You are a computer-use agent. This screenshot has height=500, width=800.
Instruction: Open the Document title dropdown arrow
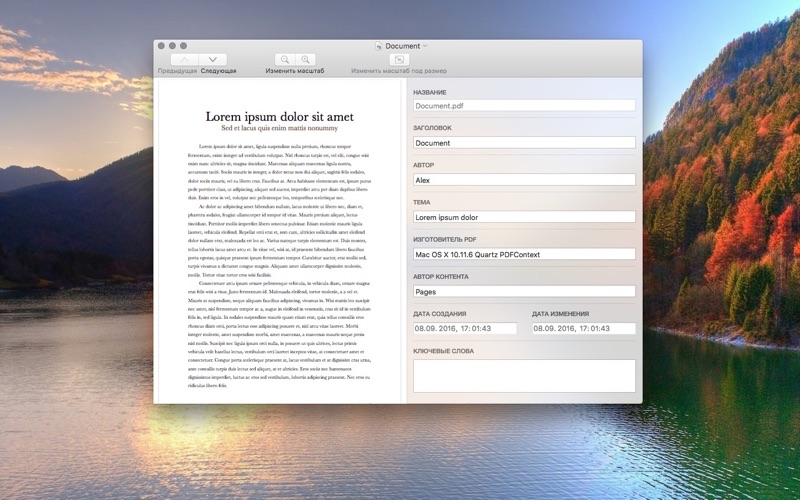pos(425,45)
